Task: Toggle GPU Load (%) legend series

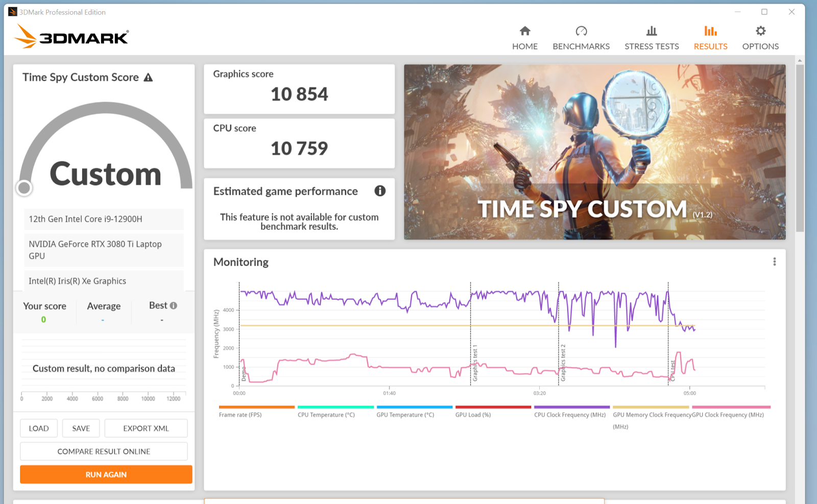Action: coord(473,414)
